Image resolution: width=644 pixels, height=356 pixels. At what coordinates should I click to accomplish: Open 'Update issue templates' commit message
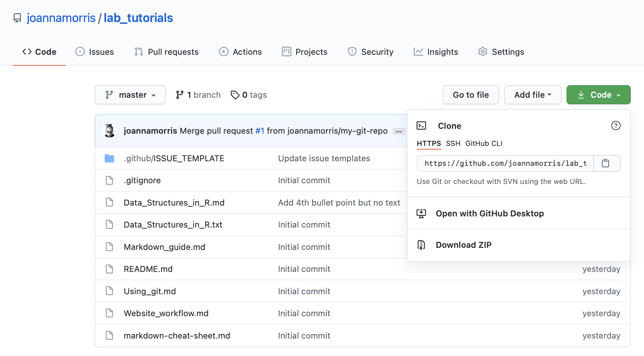(x=324, y=158)
